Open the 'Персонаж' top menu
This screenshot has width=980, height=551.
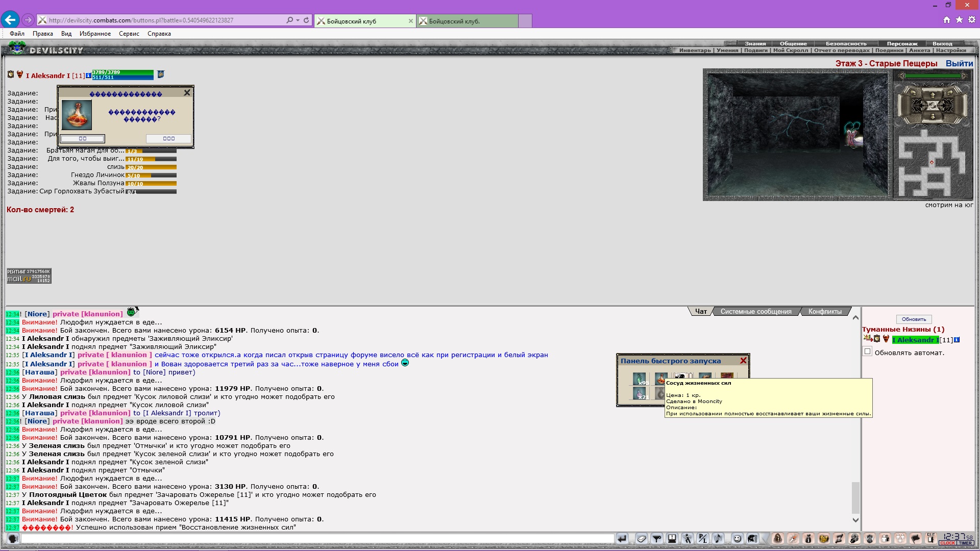tap(902, 43)
